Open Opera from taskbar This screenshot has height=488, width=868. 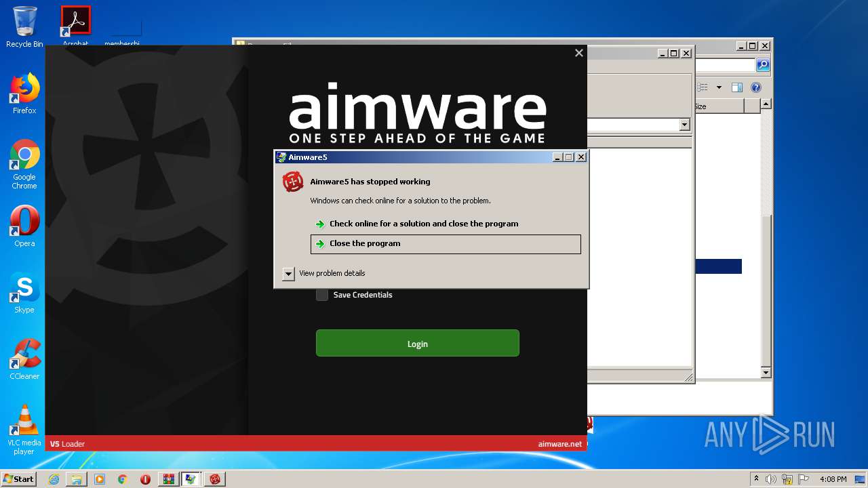coord(145,479)
